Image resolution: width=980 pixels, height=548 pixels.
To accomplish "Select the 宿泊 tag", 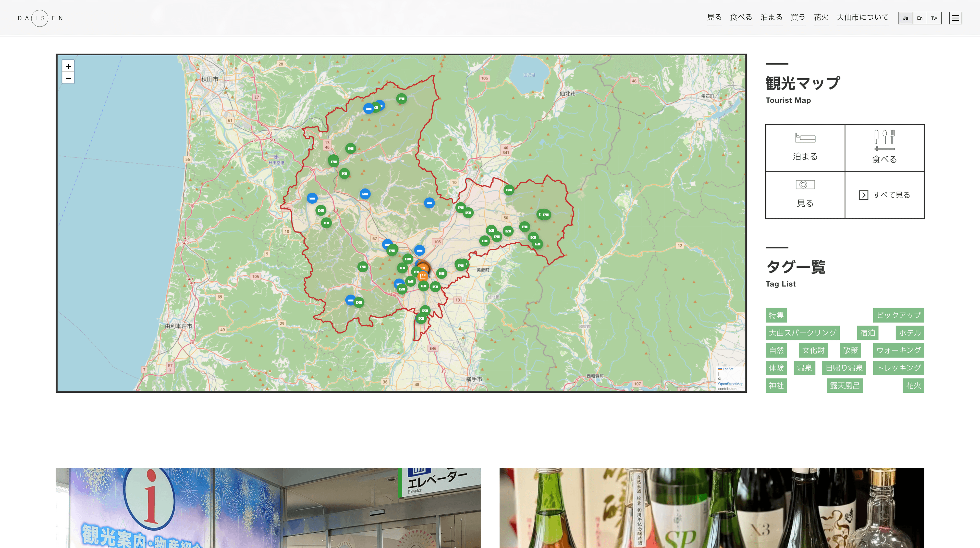I will point(868,333).
